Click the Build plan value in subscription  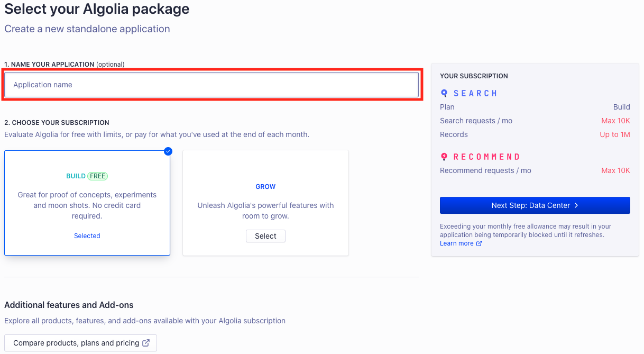point(622,107)
